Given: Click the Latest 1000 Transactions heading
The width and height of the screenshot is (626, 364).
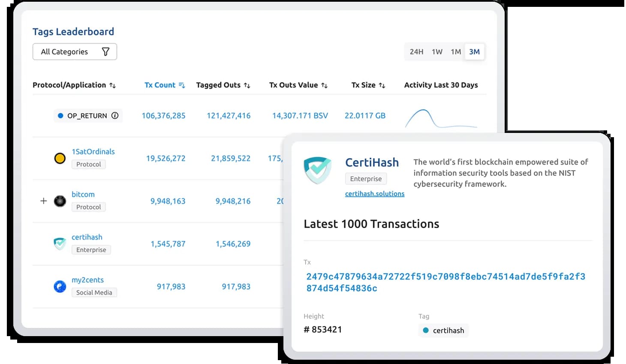Looking at the screenshot, I should pyautogui.click(x=371, y=224).
